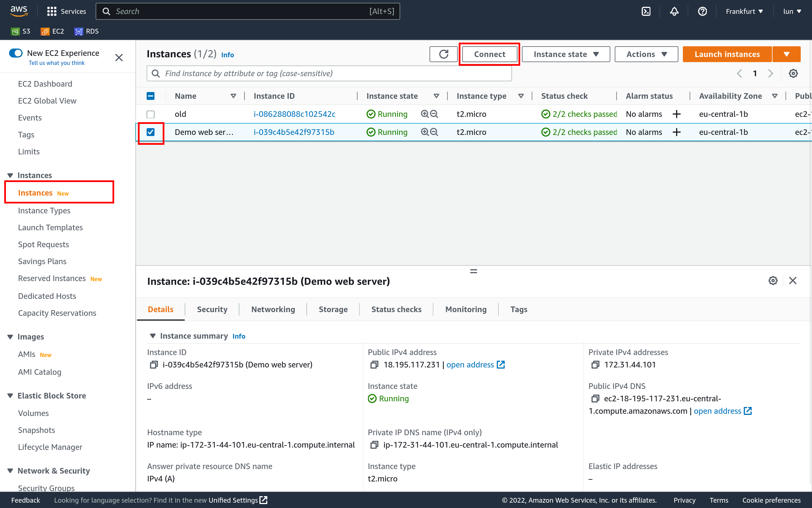The width and height of the screenshot is (812, 508).
Task: Click the Launch instances button
Action: pos(727,54)
